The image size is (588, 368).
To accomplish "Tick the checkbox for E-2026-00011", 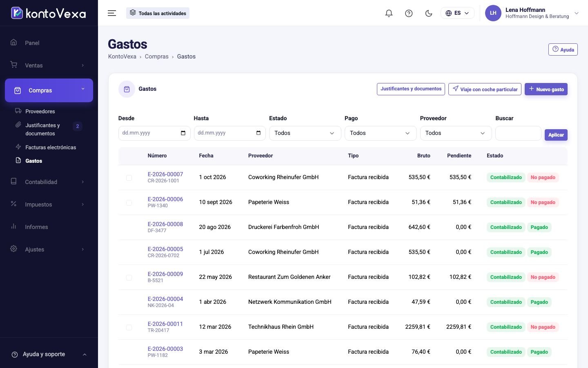I will (129, 328).
